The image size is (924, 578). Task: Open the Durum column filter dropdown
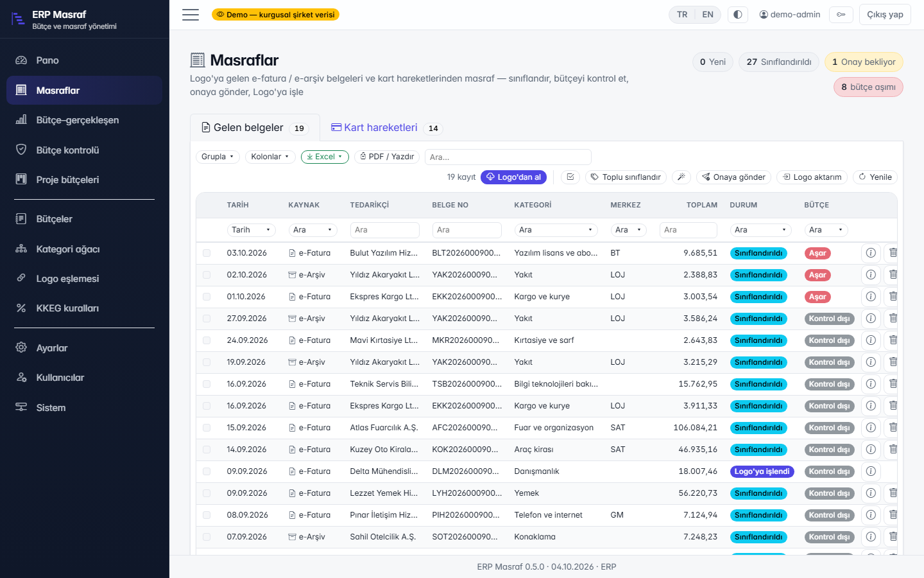(760, 230)
